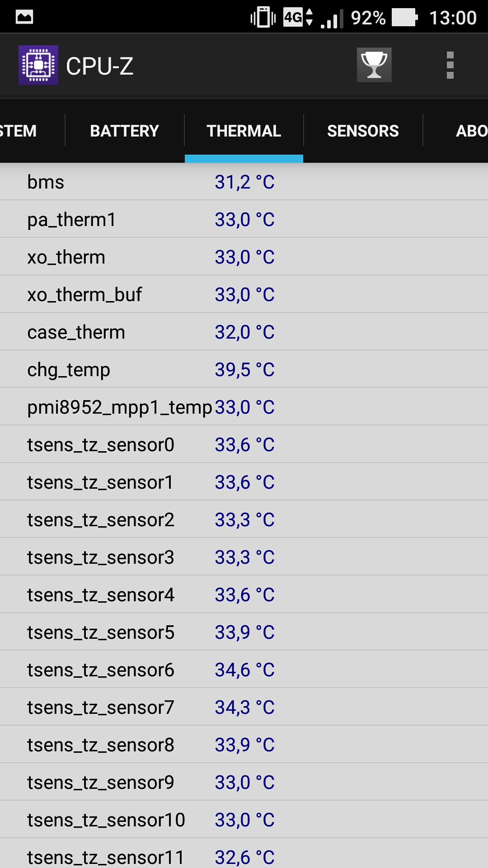Select the tsens_tz_sensor6 row

coord(244,670)
